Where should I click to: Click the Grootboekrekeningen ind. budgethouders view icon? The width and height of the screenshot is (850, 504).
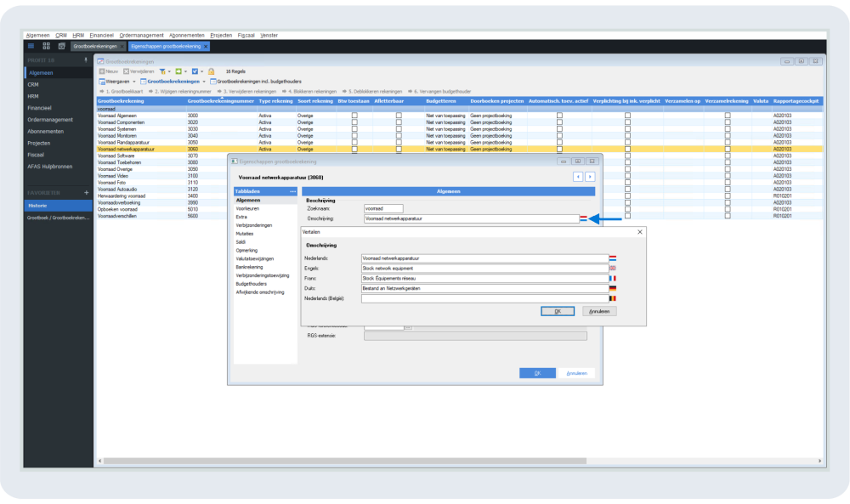click(x=213, y=82)
